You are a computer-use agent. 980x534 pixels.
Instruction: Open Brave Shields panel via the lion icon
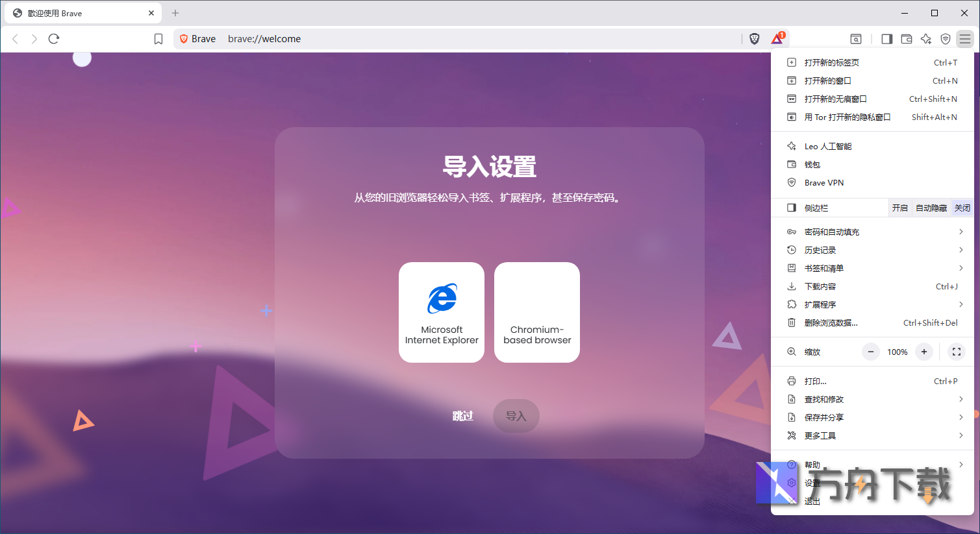(x=754, y=38)
